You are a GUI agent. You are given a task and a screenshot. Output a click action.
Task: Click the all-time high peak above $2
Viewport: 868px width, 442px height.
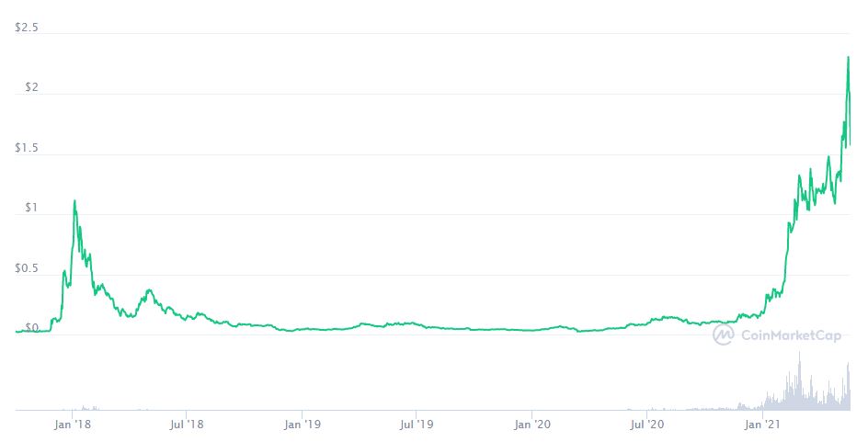pyautogui.click(x=847, y=58)
